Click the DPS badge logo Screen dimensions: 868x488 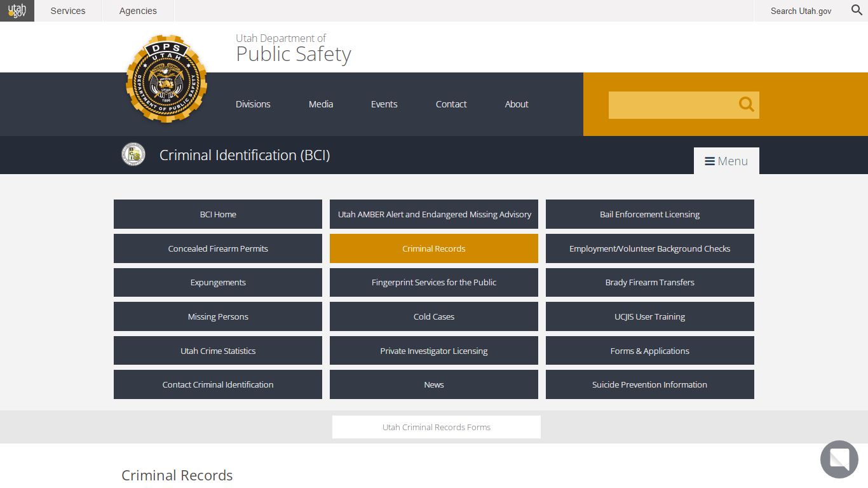[x=166, y=79]
